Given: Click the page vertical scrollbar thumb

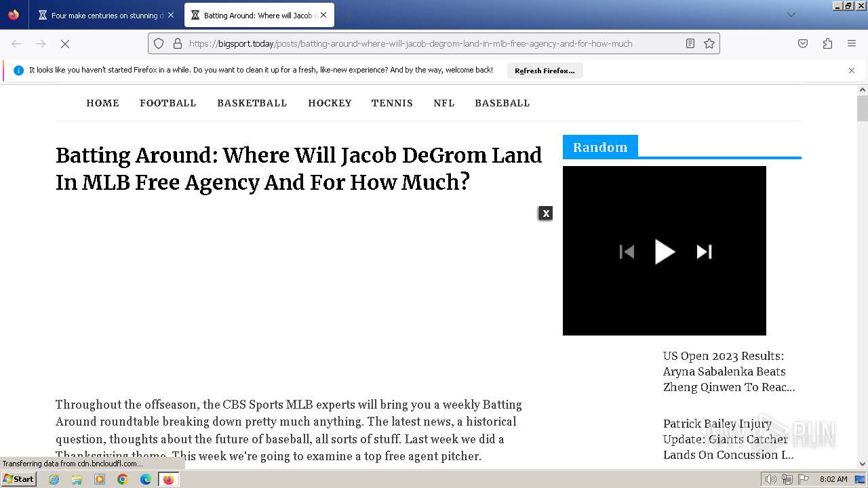Looking at the screenshot, I should pyautogui.click(x=863, y=108).
